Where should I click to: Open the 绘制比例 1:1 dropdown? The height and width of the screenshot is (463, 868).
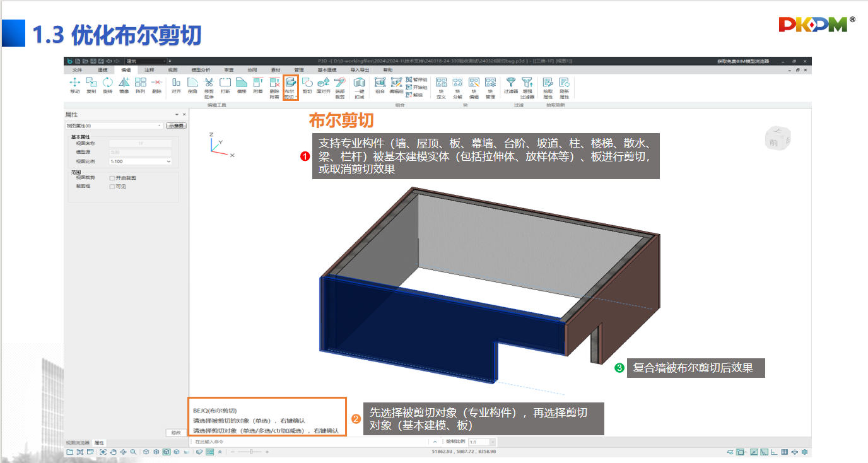pos(483,442)
